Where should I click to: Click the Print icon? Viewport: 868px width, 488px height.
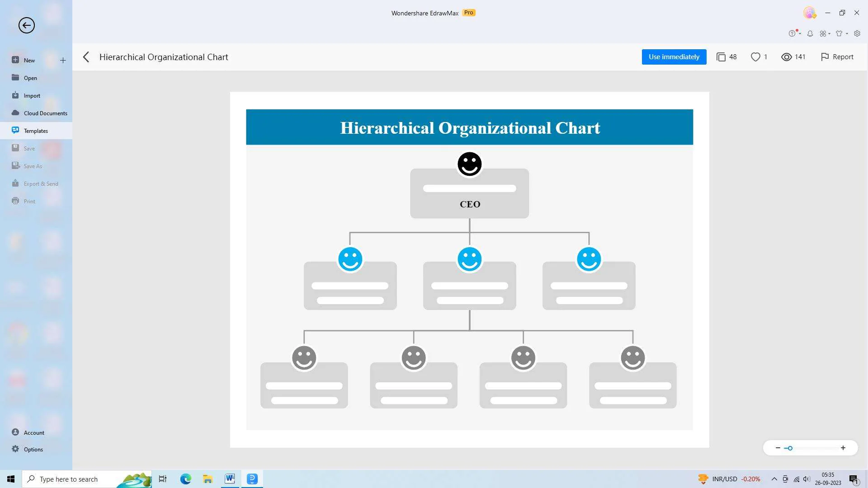pyautogui.click(x=16, y=201)
